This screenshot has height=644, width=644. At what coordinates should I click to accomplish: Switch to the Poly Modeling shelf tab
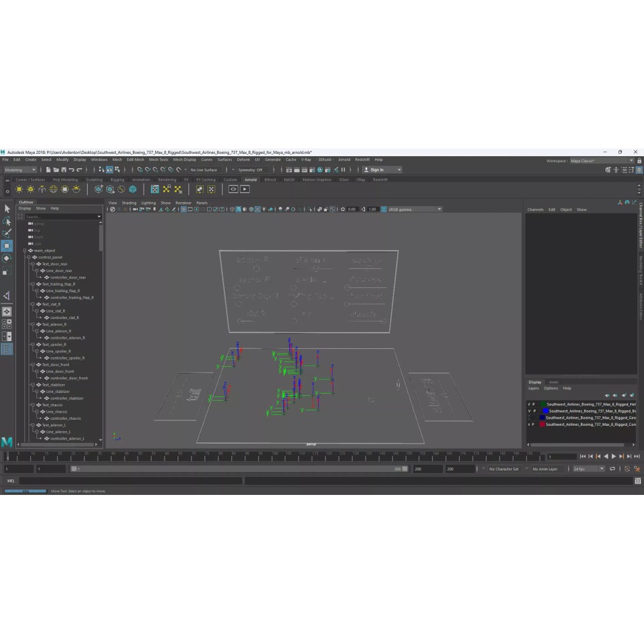pos(66,180)
